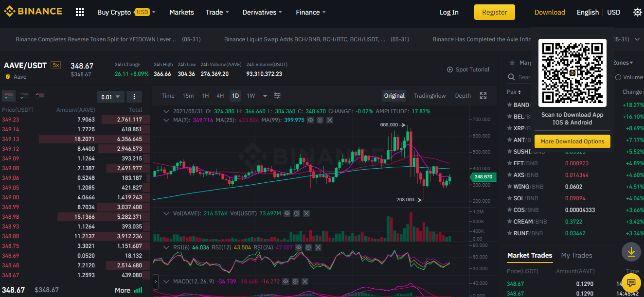Image resolution: width=644 pixels, height=297 pixels.
Task: Open more time intervals dropdown arrow
Action: (x=265, y=96)
